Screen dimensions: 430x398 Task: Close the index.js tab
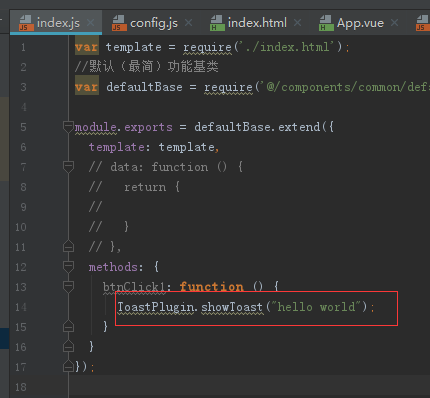(91, 23)
